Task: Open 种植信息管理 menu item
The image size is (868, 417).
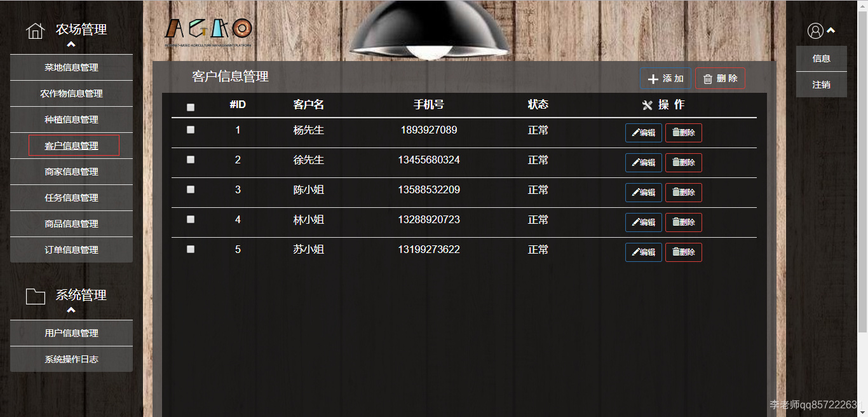Action: tap(71, 120)
